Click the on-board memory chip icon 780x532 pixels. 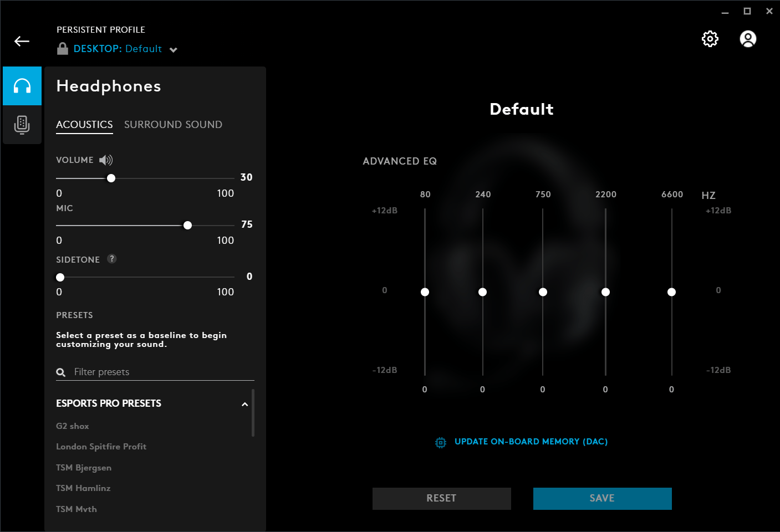[x=441, y=442]
